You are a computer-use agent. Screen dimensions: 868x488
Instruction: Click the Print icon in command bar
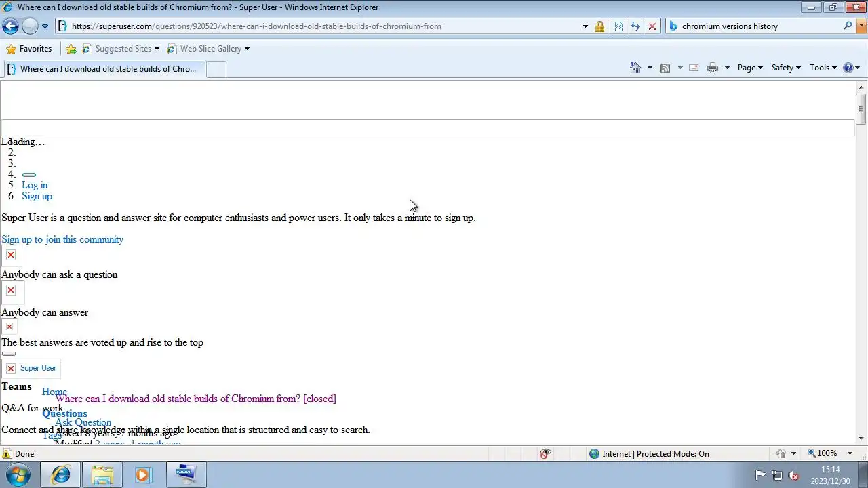coord(713,68)
